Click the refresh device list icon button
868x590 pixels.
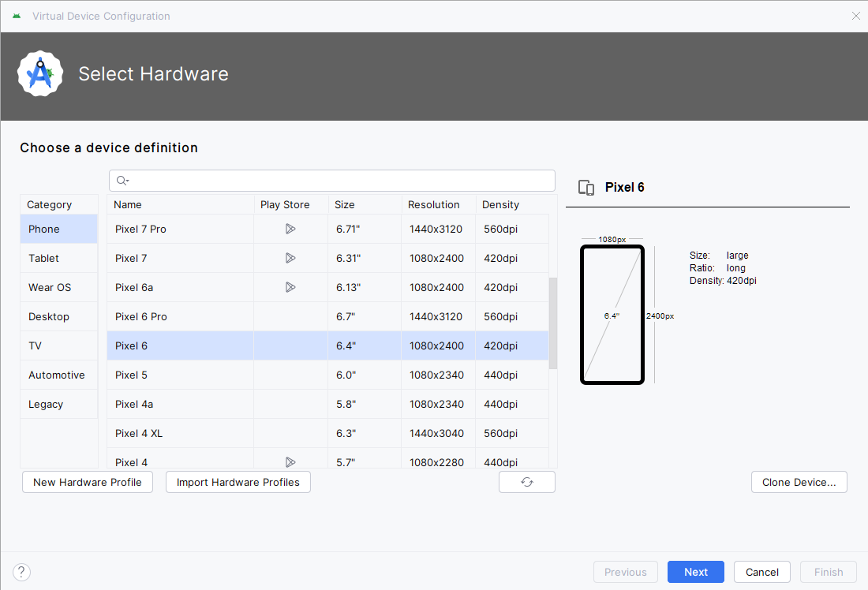pos(527,482)
